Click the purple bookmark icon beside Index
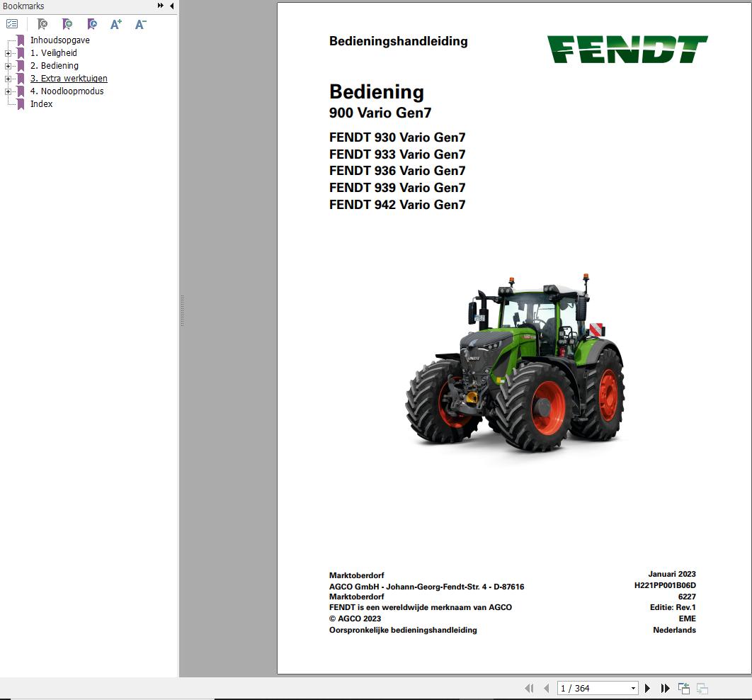The image size is (752, 700). coord(21,104)
